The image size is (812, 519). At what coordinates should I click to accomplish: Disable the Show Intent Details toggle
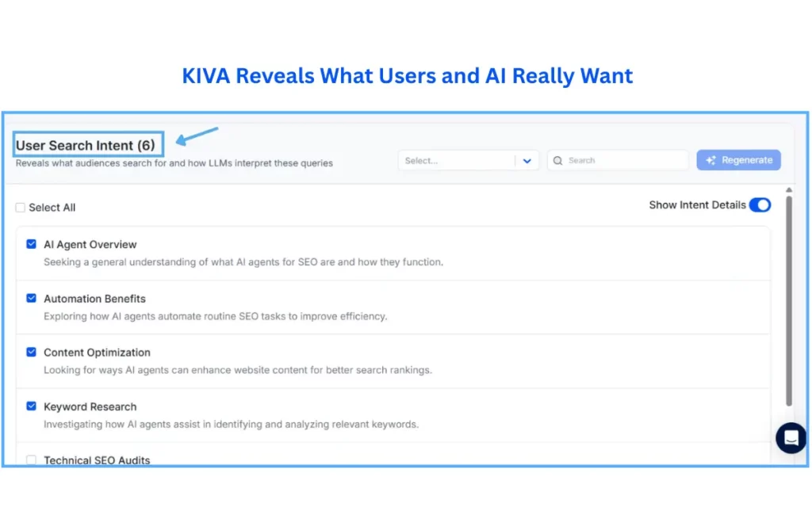click(760, 204)
